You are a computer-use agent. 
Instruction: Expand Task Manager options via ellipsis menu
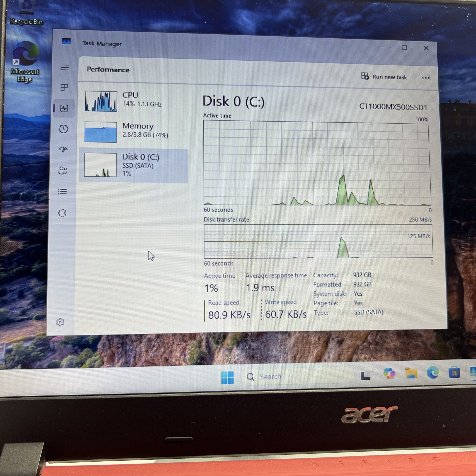426,78
